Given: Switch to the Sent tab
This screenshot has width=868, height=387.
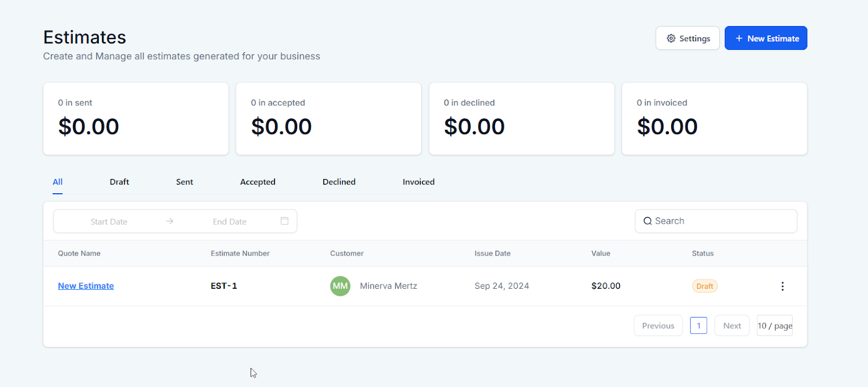Looking at the screenshot, I should tap(184, 182).
